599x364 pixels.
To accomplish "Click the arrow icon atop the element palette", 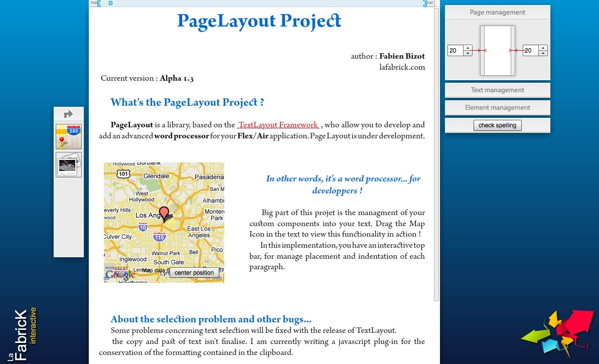I will [69, 114].
